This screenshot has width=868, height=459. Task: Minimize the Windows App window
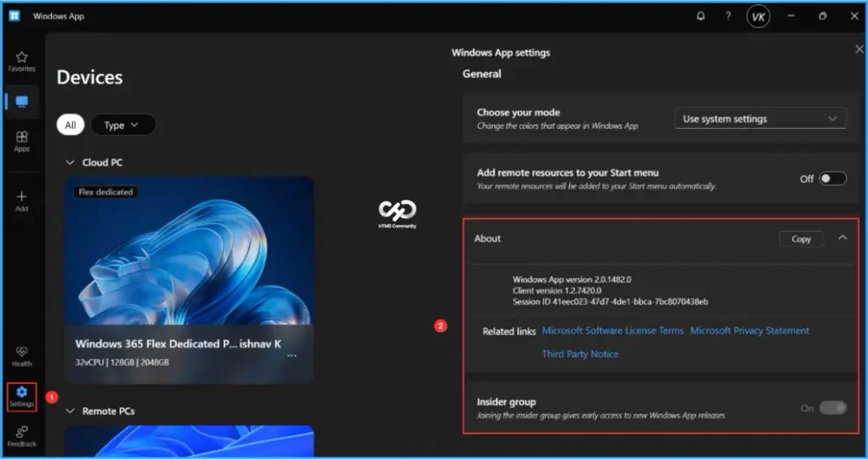791,16
